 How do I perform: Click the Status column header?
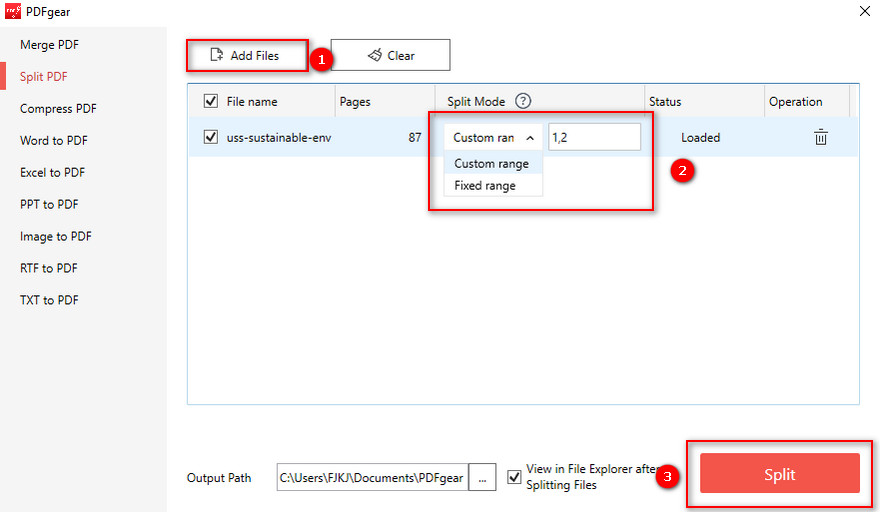tap(704, 102)
